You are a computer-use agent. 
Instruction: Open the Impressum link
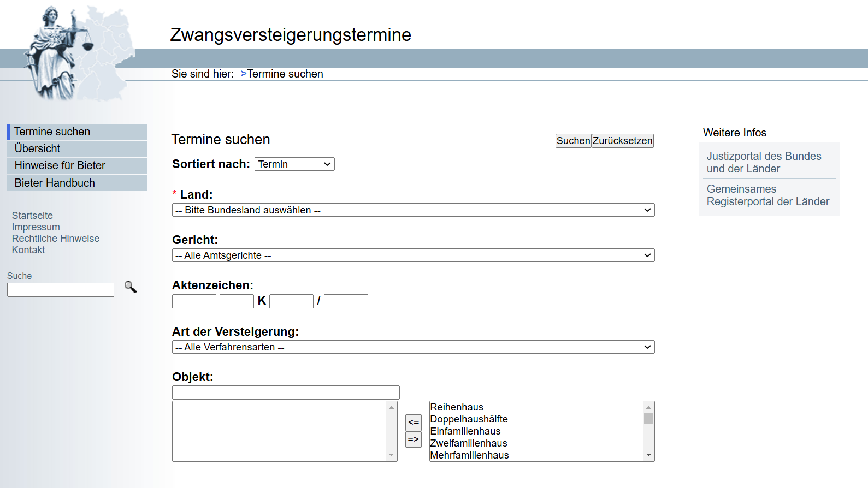tap(36, 227)
